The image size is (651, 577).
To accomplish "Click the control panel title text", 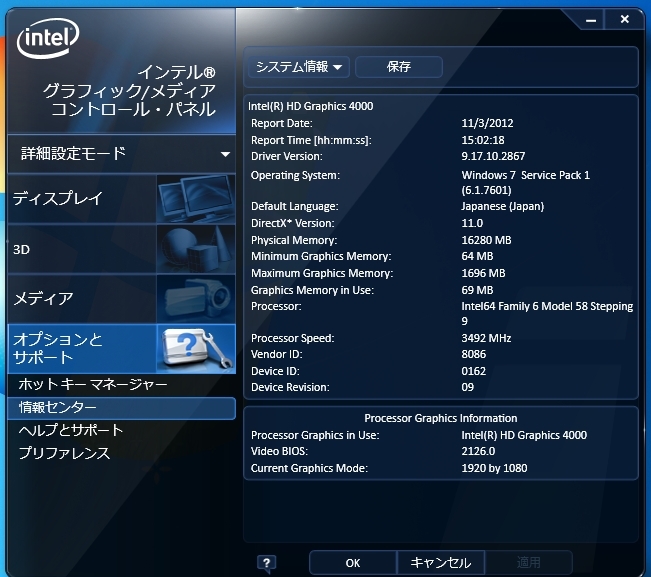I will 130,91.
